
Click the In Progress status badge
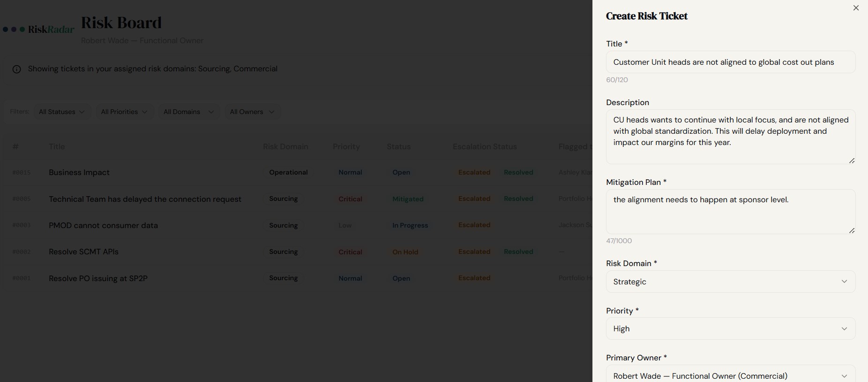410,225
